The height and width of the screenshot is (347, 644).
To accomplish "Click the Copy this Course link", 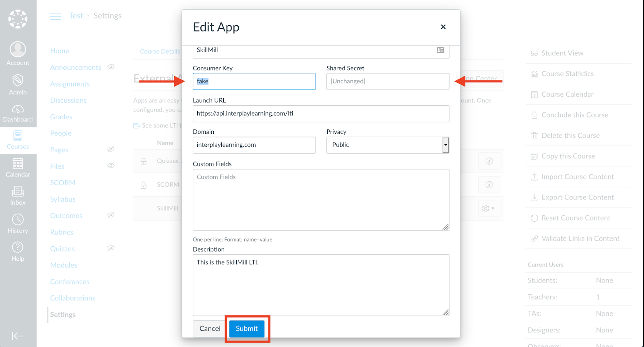I will tap(568, 156).
